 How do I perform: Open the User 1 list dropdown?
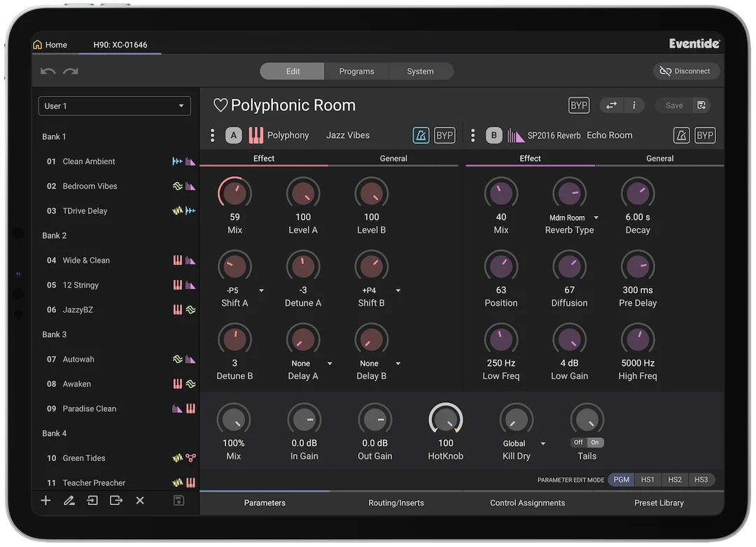115,106
